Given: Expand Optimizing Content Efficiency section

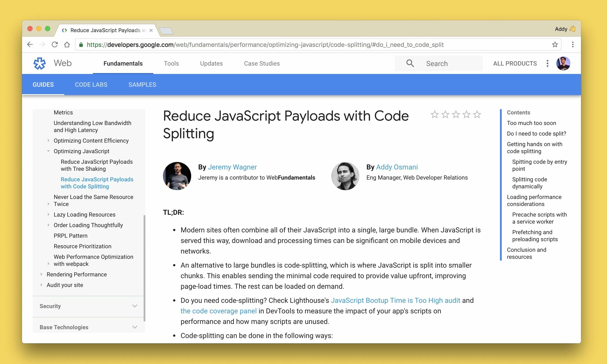Looking at the screenshot, I should coord(48,141).
